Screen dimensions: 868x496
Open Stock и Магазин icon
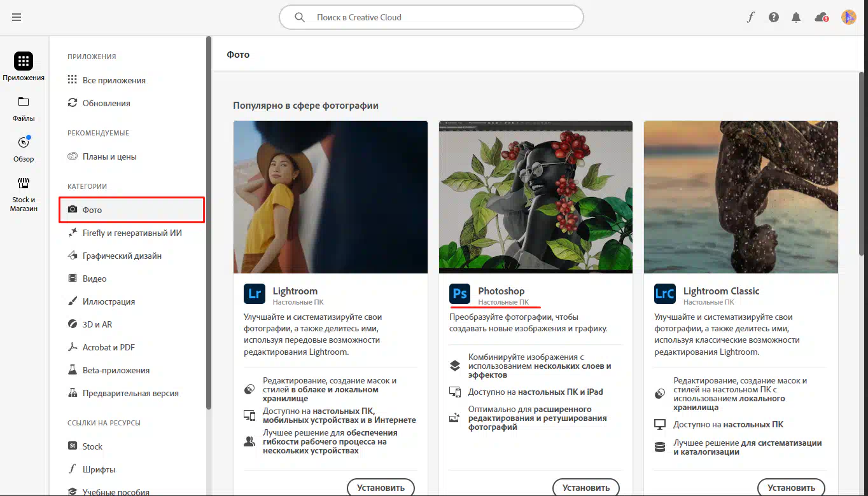[x=24, y=183]
